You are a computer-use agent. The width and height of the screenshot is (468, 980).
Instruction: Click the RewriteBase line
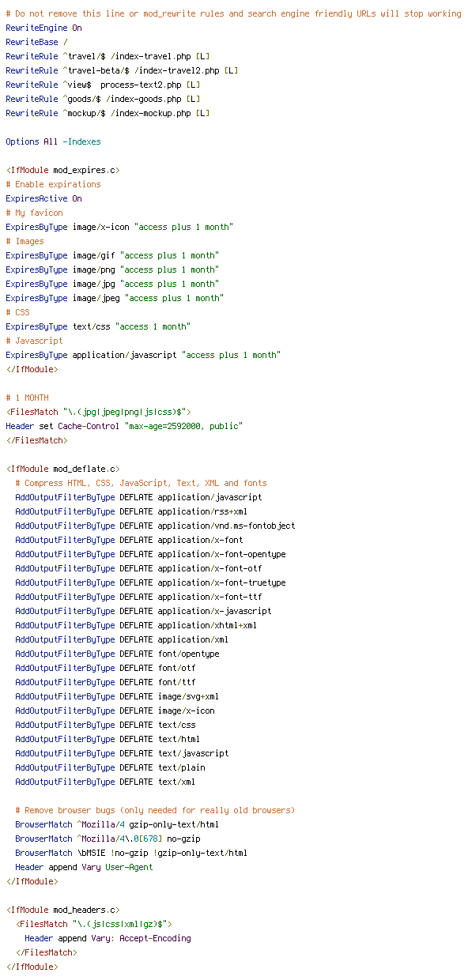[36, 42]
